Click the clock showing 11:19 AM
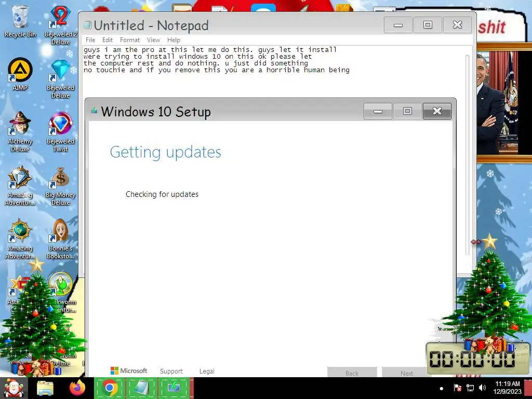Screen dimensions: 532x399 tap(507, 388)
